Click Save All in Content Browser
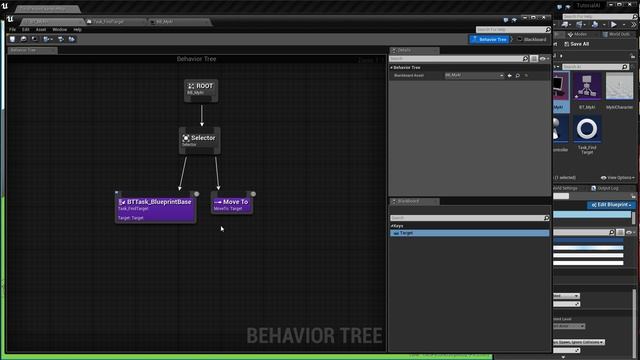 [x=576, y=44]
